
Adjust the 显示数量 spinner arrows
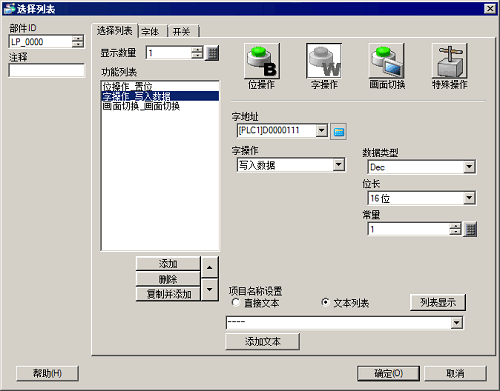(x=197, y=53)
